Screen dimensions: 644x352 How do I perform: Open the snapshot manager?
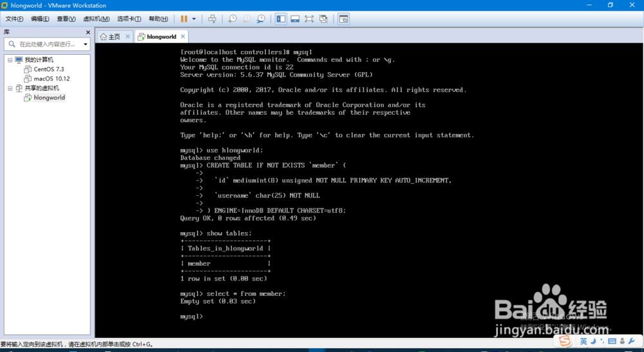coord(261,19)
